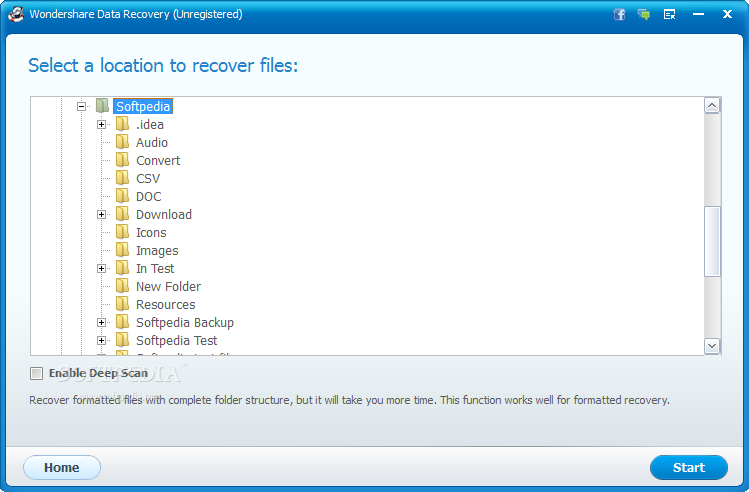Click the DOC folder icon

[x=122, y=196]
